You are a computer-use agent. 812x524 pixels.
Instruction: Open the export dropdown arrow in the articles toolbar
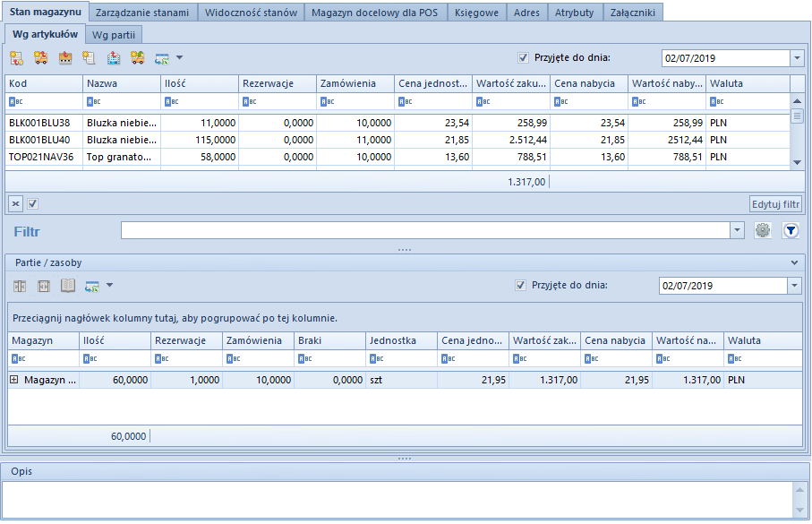180,57
